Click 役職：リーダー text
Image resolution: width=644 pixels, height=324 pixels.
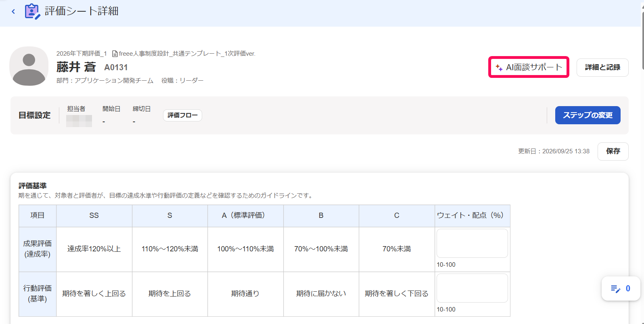[x=182, y=81]
